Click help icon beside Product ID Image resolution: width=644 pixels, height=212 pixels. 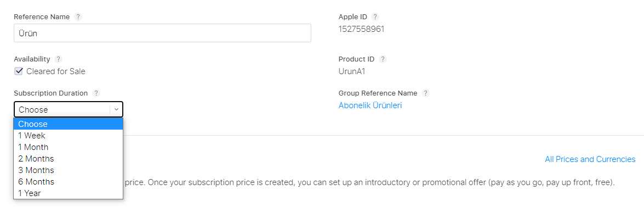coord(383,59)
